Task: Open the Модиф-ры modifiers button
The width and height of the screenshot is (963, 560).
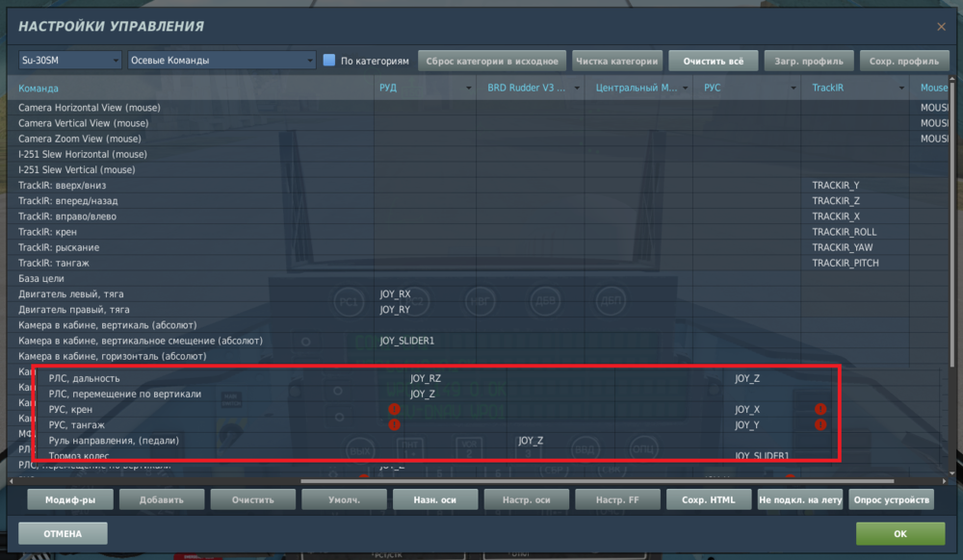Action: (70, 500)
